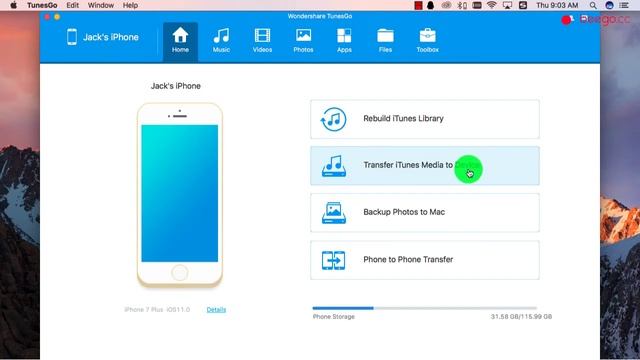Open the Edit menu
This screenshot has height=360, width=640.
point(73,5)
